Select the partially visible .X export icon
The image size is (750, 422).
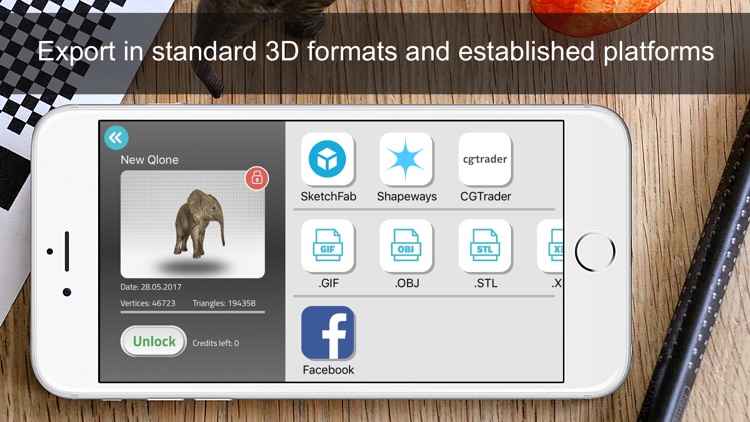click(x=550, y=246)
